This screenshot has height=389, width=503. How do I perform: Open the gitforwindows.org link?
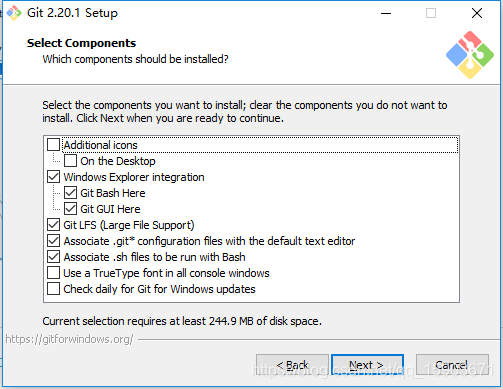69,339
